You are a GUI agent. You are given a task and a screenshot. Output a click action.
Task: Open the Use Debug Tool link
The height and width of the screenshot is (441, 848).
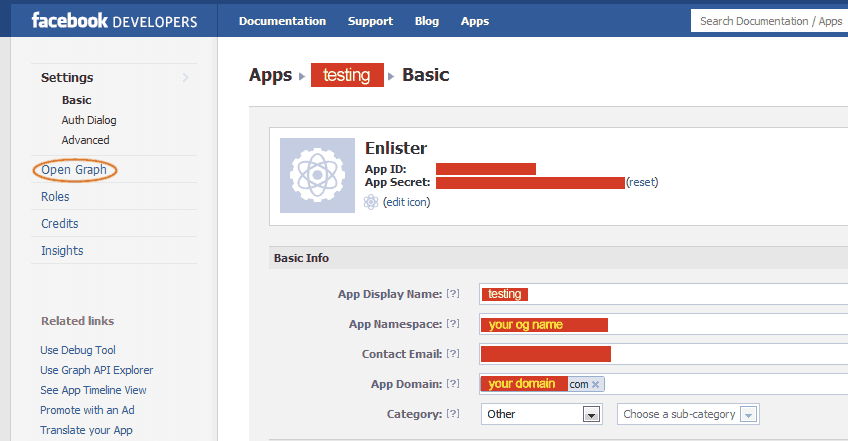tap(78, 350)
